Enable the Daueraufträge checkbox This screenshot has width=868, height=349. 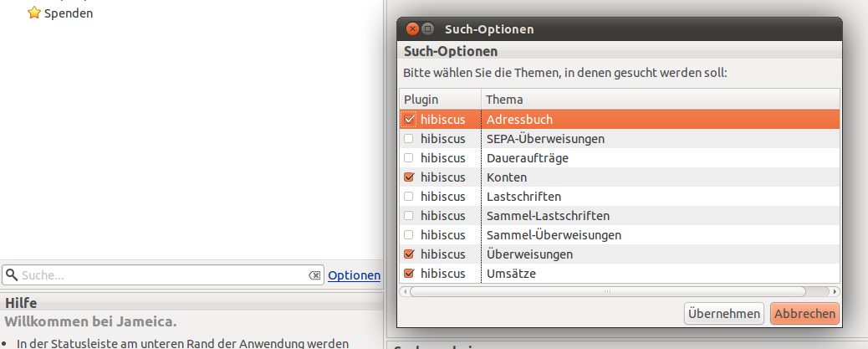coord(409,158)
